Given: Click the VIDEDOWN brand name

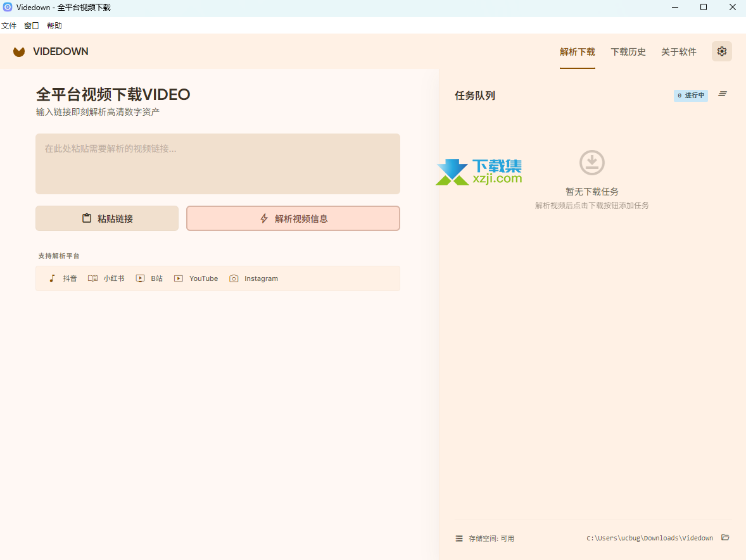Looking at the screenshot, I should (x=60, y=51).
